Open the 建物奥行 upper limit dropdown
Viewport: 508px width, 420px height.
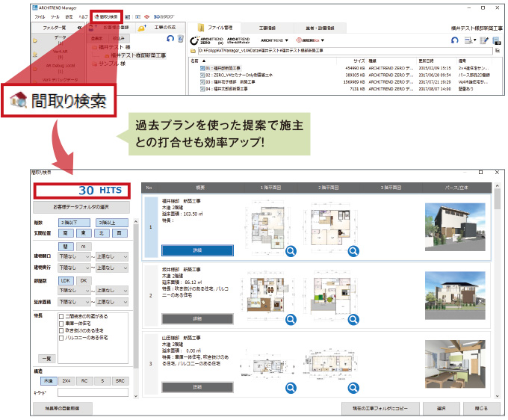point(112,268)
